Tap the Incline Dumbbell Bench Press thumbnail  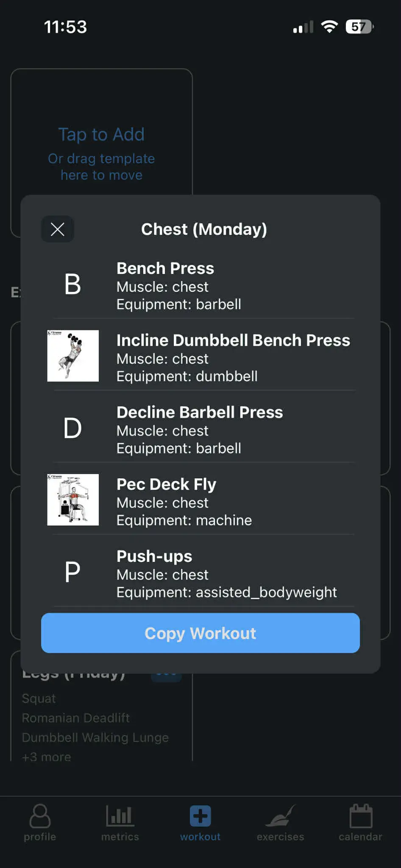point(72,355)
